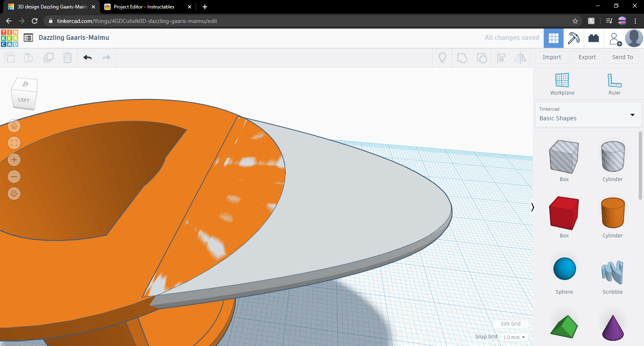Click the Export button
The image size is (644, 346).
click(x=587, y=57)
